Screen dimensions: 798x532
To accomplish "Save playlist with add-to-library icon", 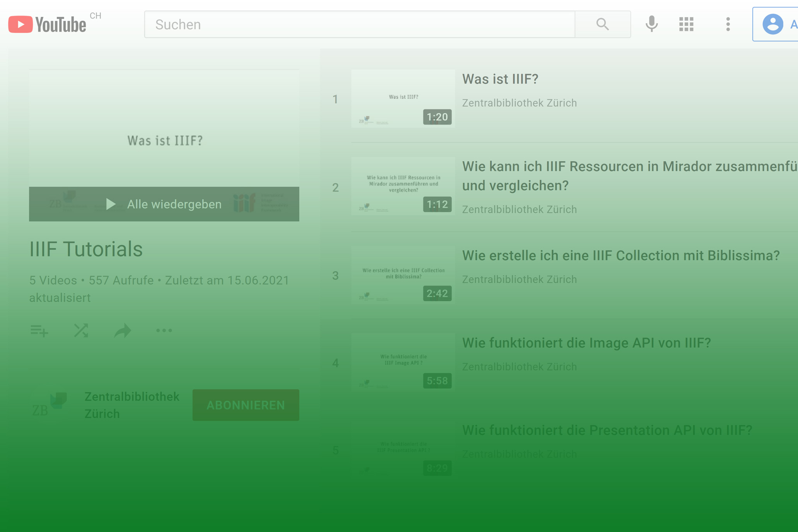I will tap(39, 331).
